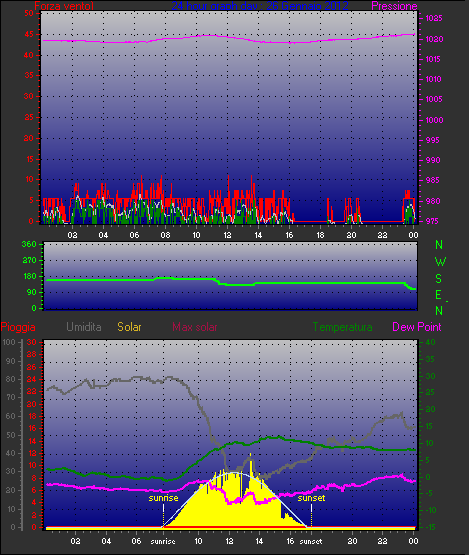Click the yellow 'sunset' marker label in graph
Screen dimensions: 469x555
point(311,498)
